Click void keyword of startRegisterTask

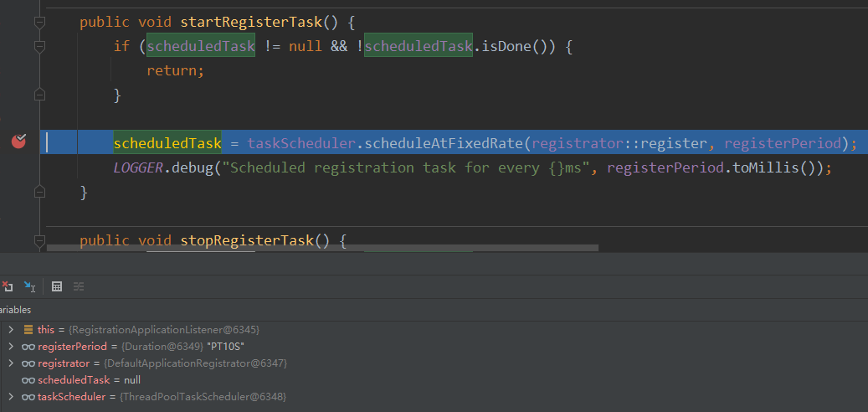point(155,22)
